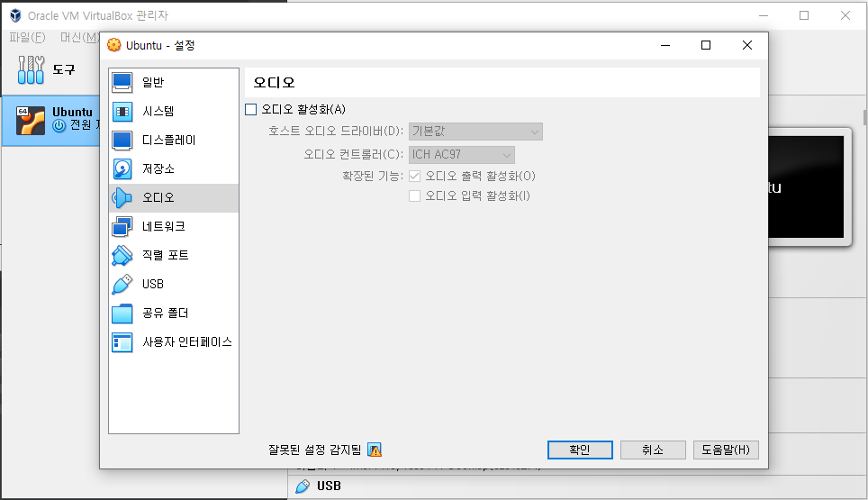Toggle 오디오 출력 활성화(O) checkbox

[414, 176]
